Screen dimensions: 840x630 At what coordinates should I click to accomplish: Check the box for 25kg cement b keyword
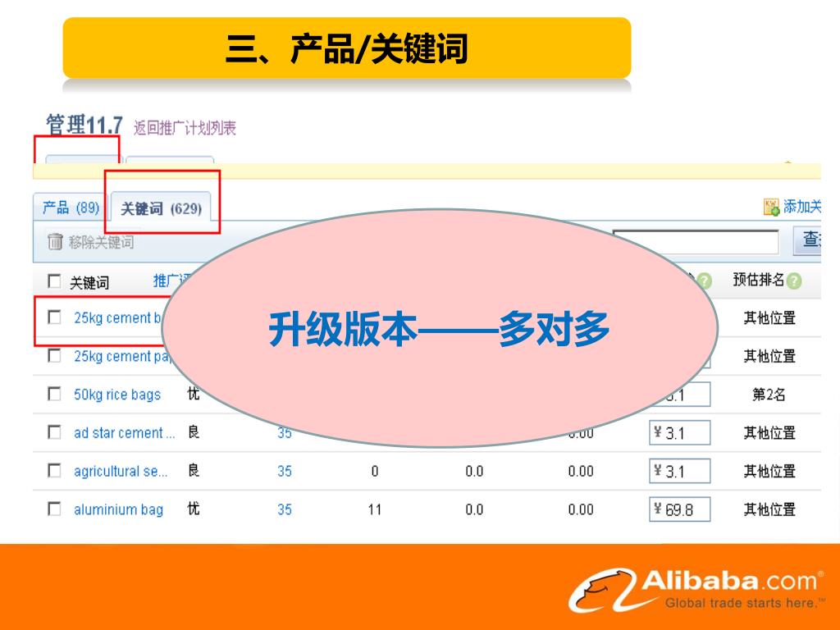pyautogui.click(x=54, y=317)
